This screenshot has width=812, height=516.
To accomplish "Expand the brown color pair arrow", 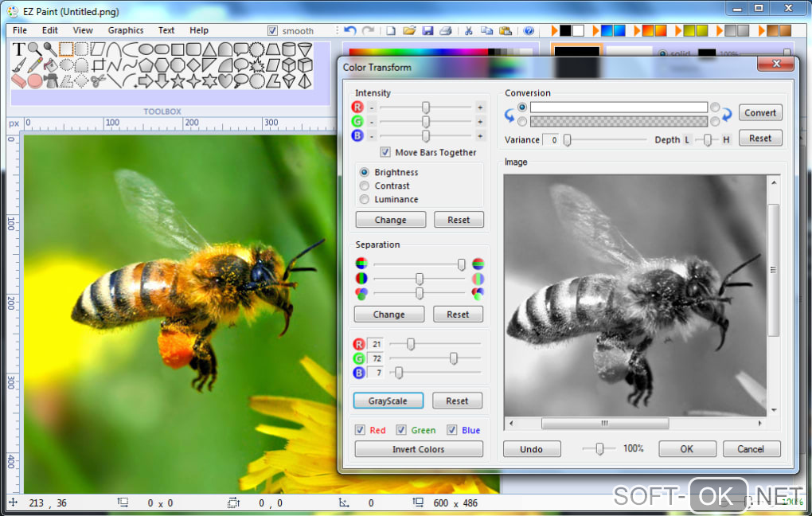I will [762, 30].
